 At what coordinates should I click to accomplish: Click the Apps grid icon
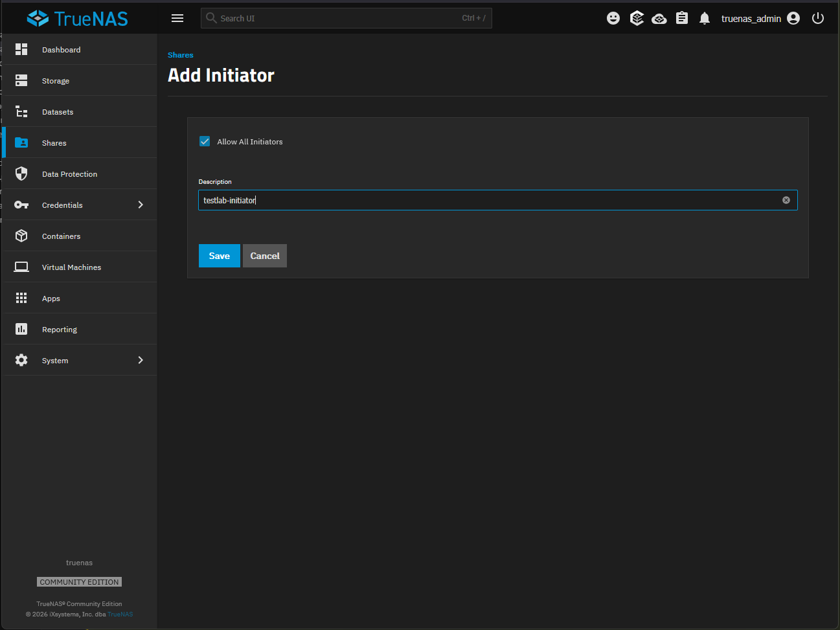click(x=21, y=298)
